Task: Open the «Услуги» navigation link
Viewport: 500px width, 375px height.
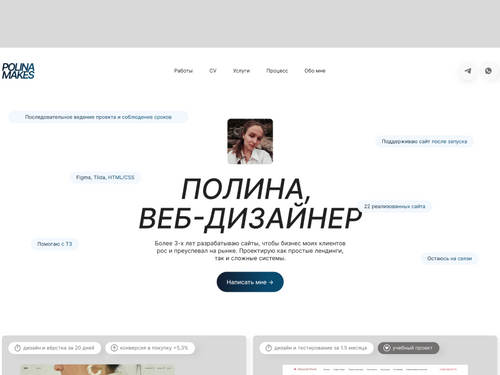Action: (x=241, y=71)
